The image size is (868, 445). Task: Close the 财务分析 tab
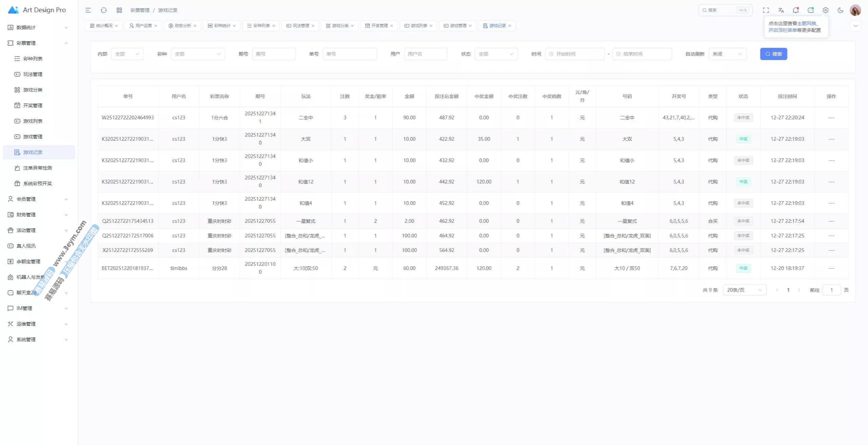click(x=195, y=26)
